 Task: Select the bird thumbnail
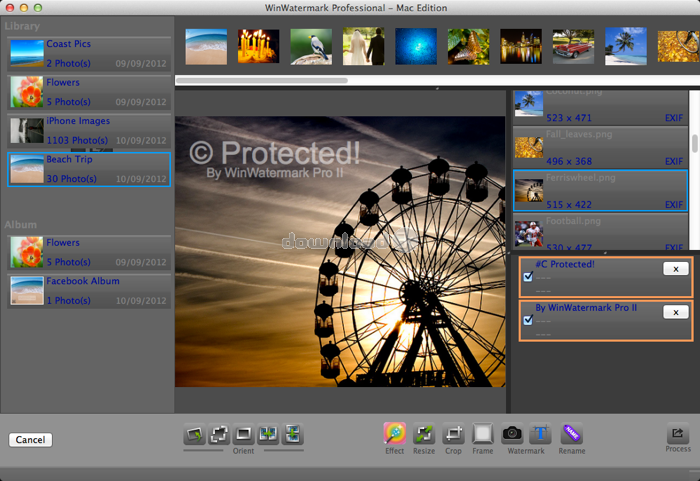click(x=311, y=47)
